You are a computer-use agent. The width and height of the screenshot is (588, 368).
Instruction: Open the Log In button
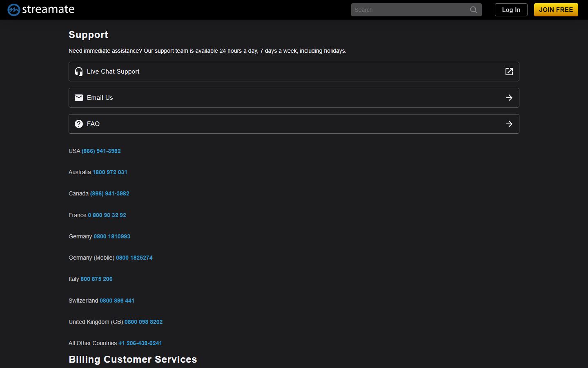511,10
